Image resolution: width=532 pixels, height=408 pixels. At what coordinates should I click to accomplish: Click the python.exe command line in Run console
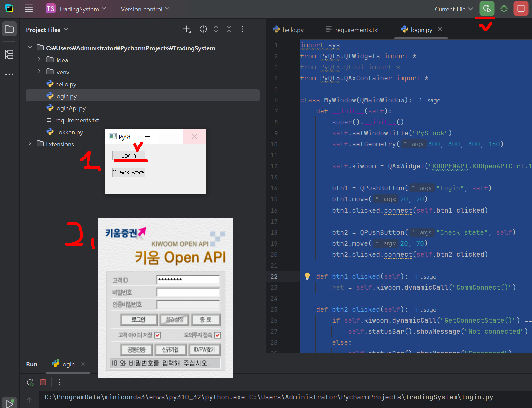269,397
